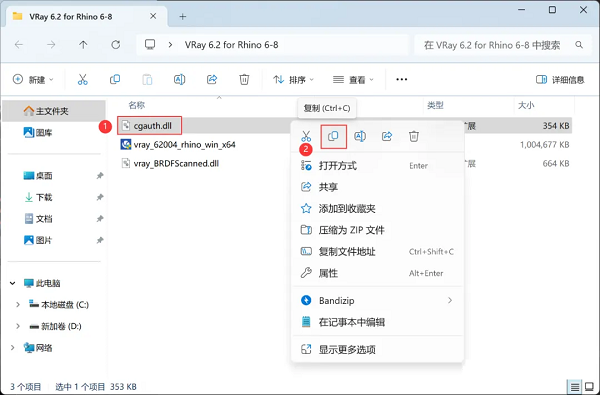Choose 共享 in the context menu

click(x=378, y=187)
